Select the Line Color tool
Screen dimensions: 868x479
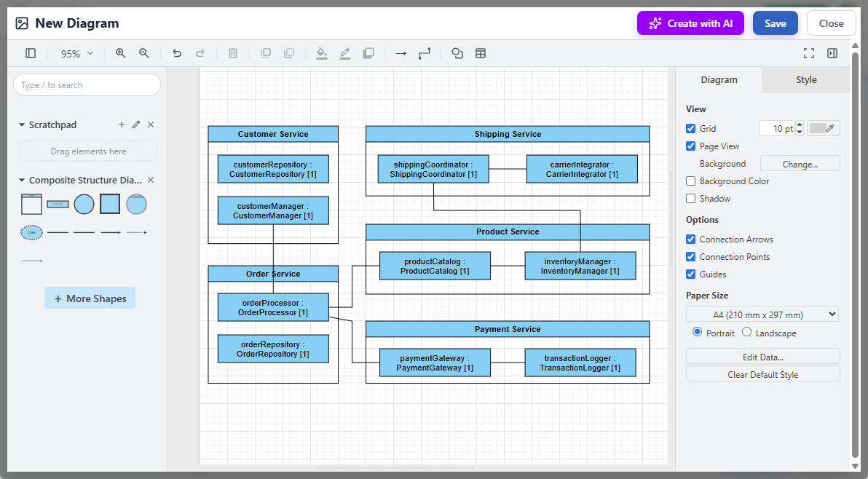click(345, 53)
